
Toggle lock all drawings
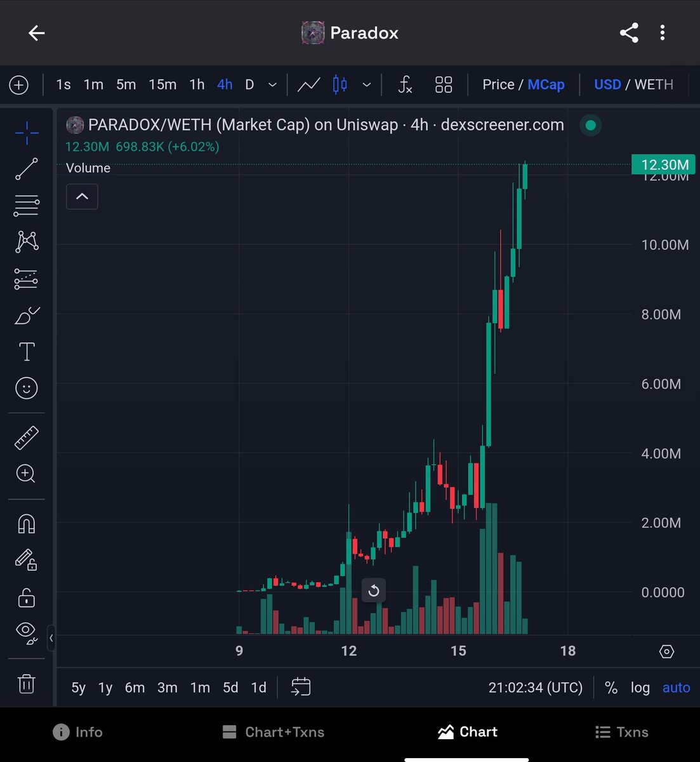tap(27, 598)
